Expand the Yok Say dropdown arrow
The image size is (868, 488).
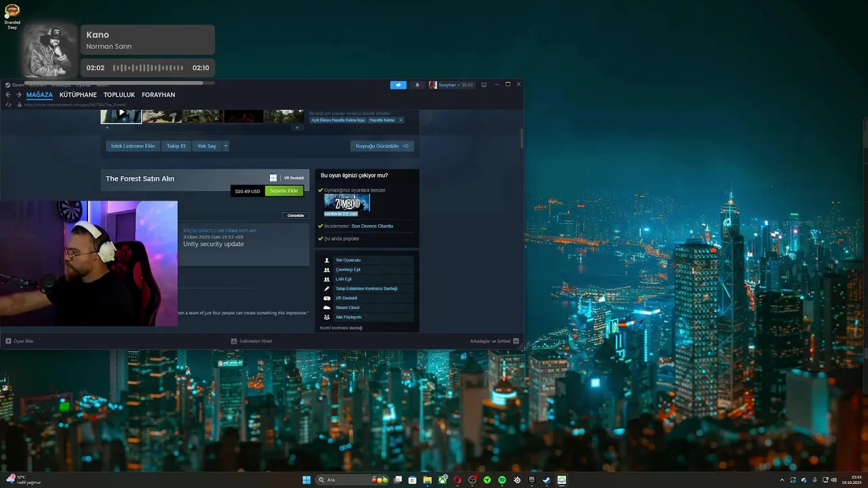click(226, 146)
